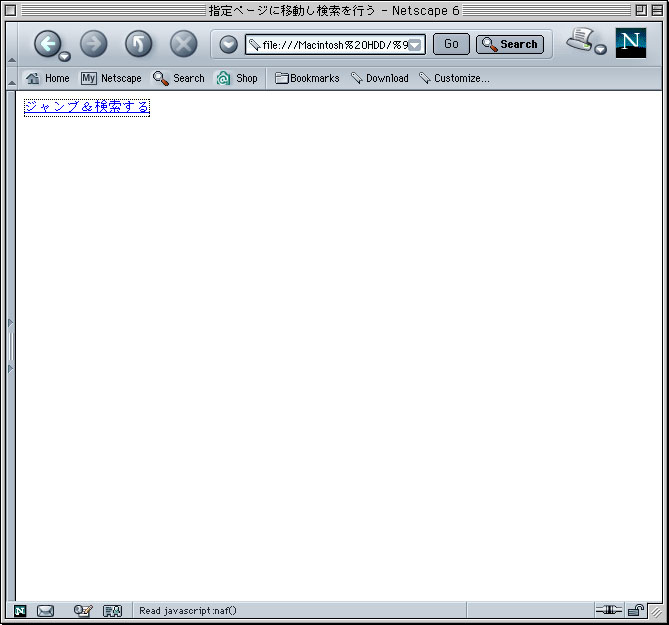Open Composer from the status bar icon

point(82,611)
